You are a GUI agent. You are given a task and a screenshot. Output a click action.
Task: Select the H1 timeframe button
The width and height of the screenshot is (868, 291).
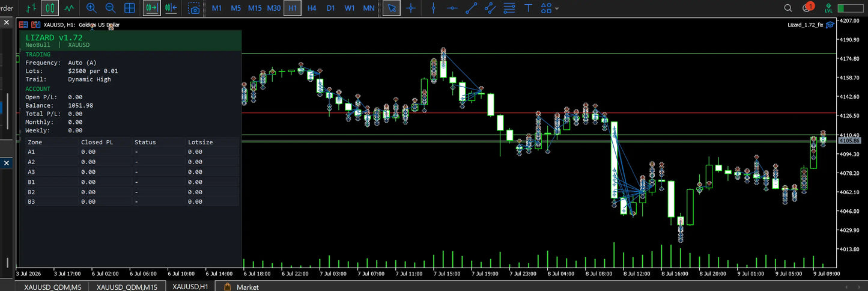coord(293,8)
